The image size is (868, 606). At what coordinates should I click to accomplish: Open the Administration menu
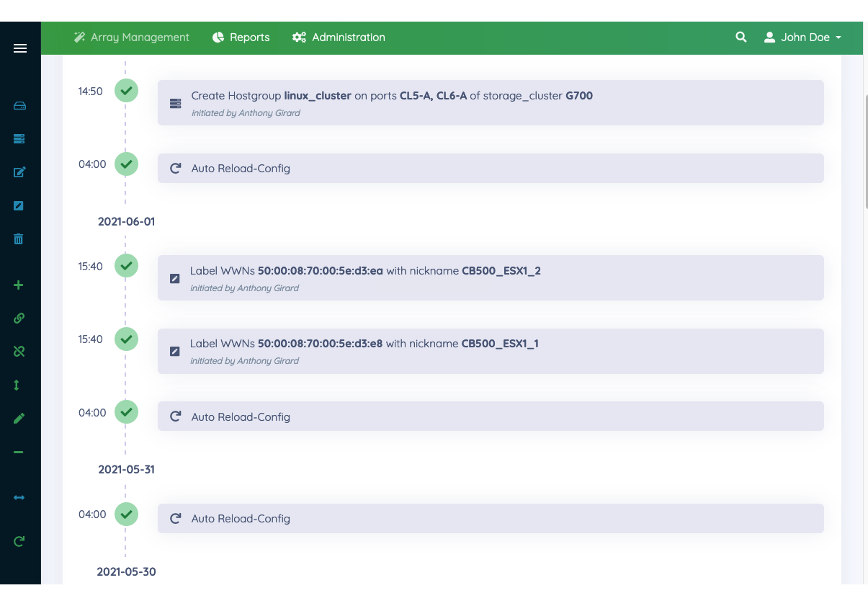[339, 37]
